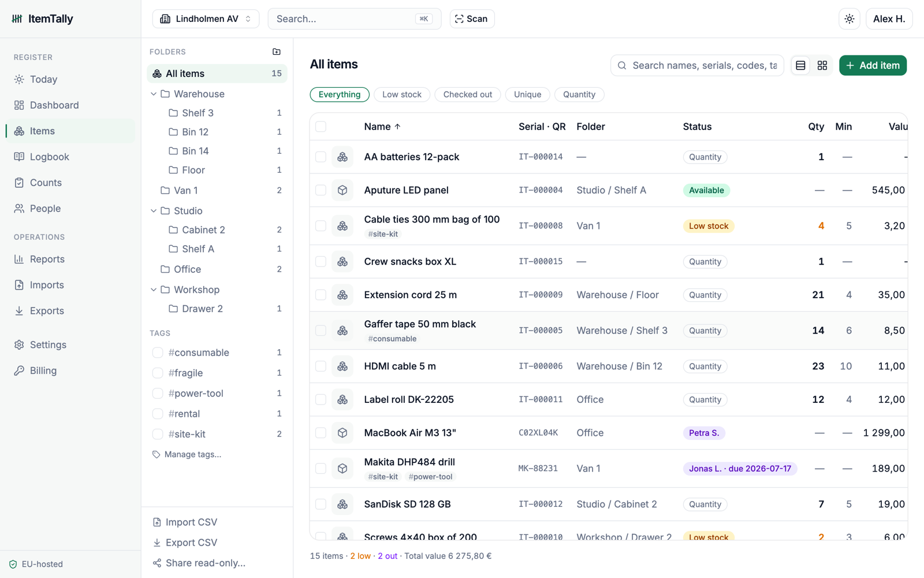Image resolution: width=924 pixels, height=578 pixels.
Task: Click the Add item button
Action: click(873, 65)
